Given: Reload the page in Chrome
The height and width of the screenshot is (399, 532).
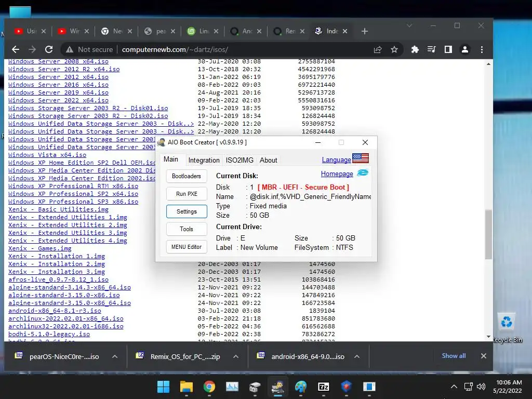Looking at the screenshot, I should tap(49, 49).
